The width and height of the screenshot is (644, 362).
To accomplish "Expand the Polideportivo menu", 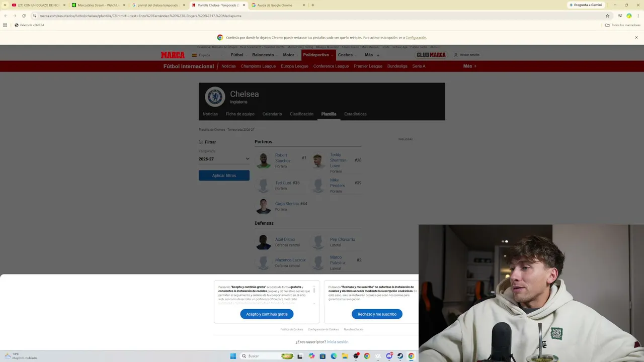I will coord(317,55).
